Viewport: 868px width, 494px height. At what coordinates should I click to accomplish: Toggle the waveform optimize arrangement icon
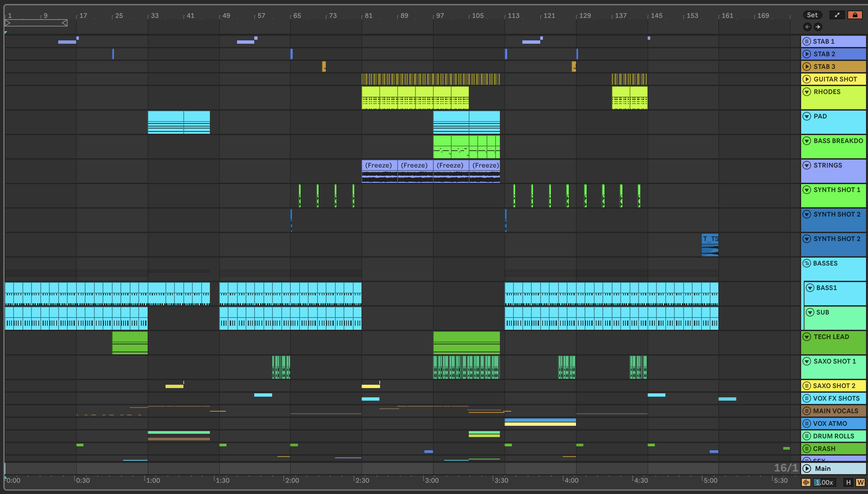(x=806, y=482)
